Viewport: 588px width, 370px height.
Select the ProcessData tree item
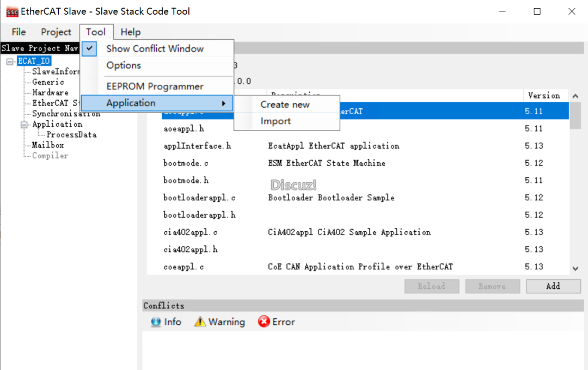71,135
